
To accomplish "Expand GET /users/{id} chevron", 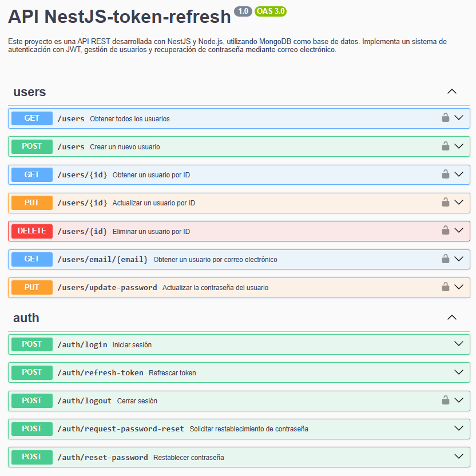I will 459,174.
